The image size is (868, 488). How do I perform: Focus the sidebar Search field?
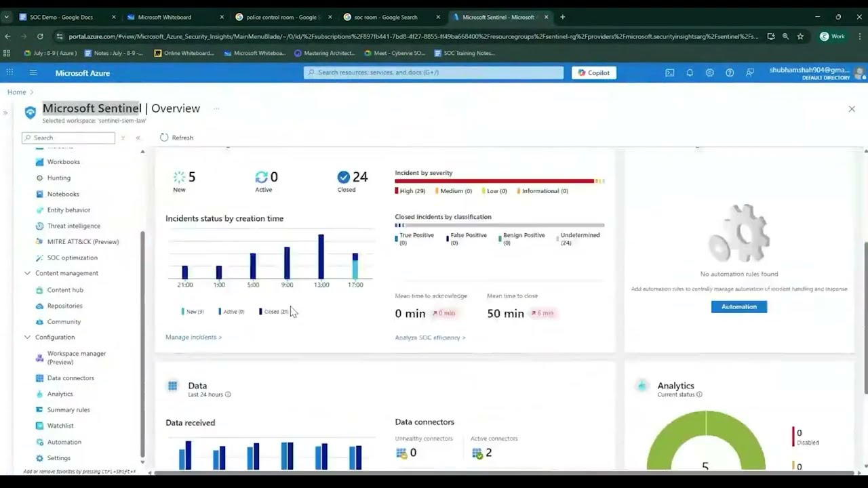(68, 138)
